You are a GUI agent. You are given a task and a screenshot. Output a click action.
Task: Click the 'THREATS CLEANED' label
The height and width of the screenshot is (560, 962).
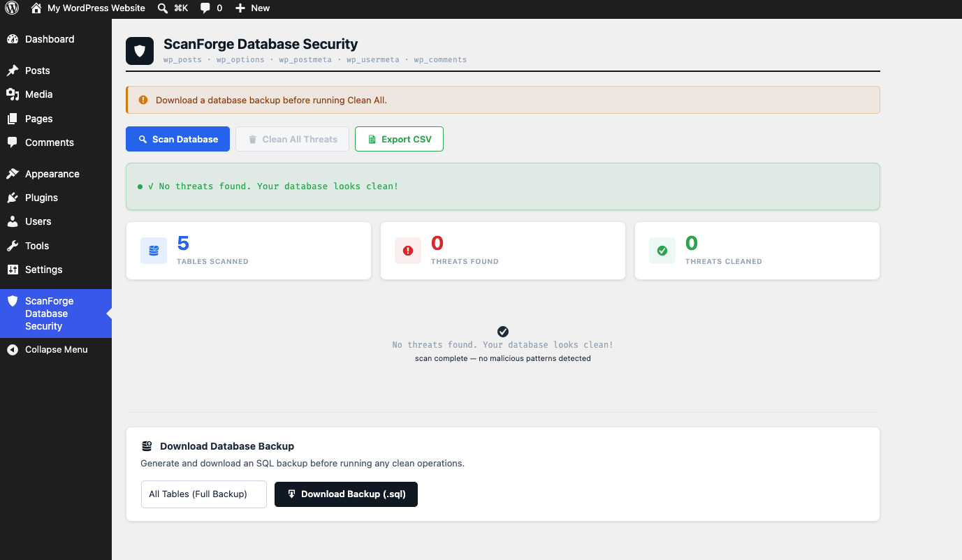724,261
